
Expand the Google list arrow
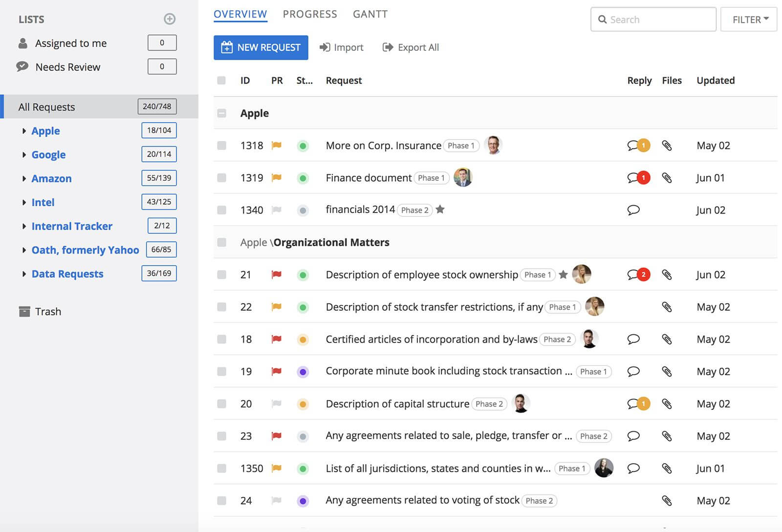pyautogui.click(x=24, y=155)
